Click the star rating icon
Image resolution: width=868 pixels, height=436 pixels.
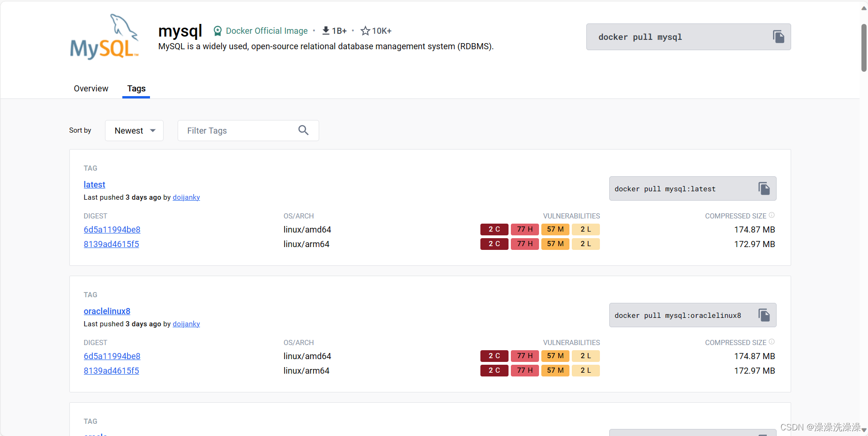click(365, 31)
